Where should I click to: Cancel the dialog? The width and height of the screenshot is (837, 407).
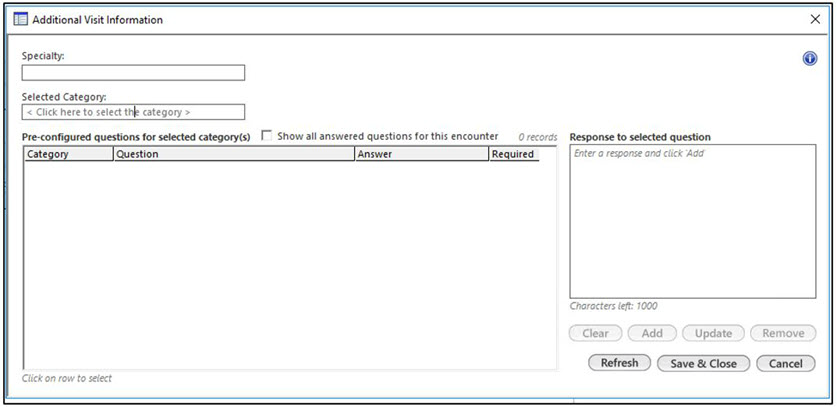click(786, 364)
